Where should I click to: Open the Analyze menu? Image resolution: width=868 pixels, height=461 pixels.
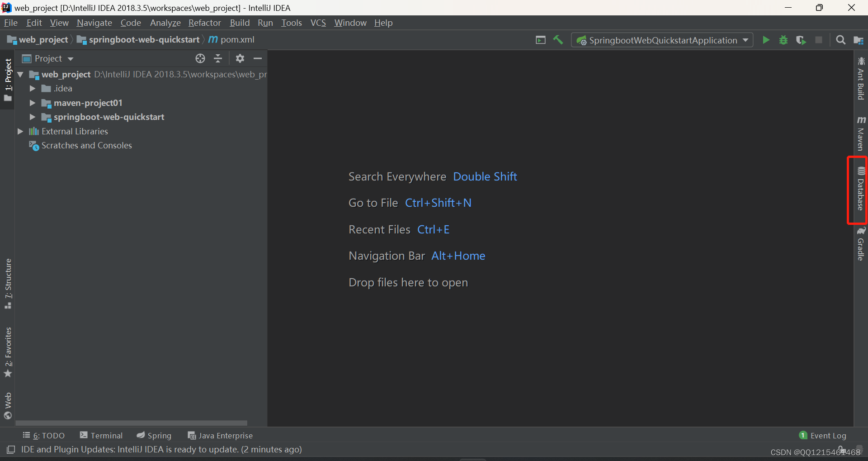165,23
